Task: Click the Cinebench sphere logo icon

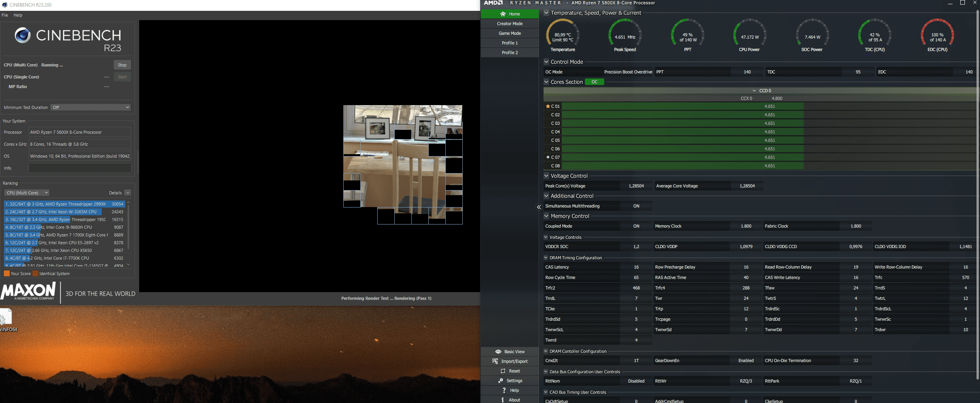Action: pos(22,36)
